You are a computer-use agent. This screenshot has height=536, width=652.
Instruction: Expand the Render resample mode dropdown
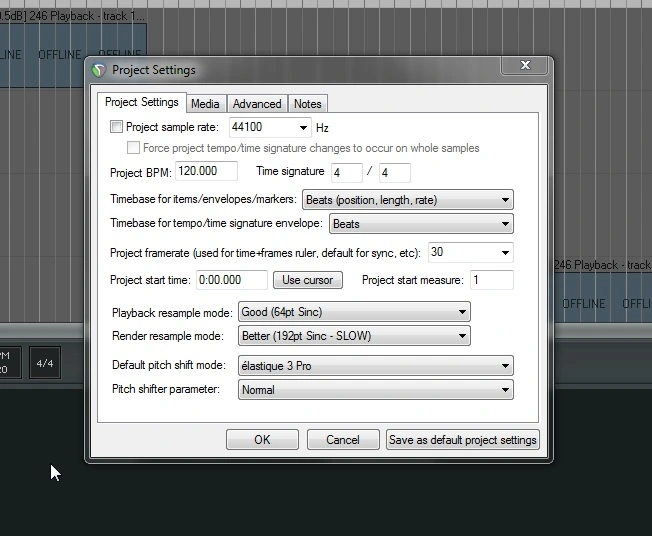pos(354,336)
